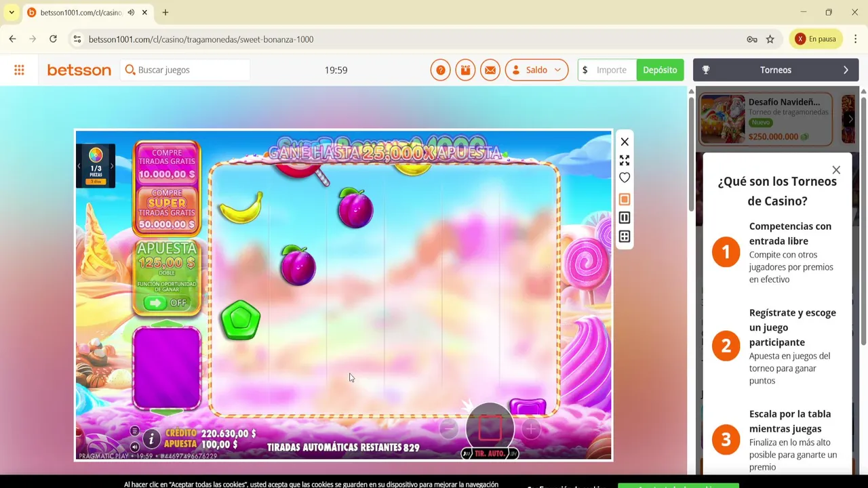Mute the tab audio speaker icon

pos(131,12)
